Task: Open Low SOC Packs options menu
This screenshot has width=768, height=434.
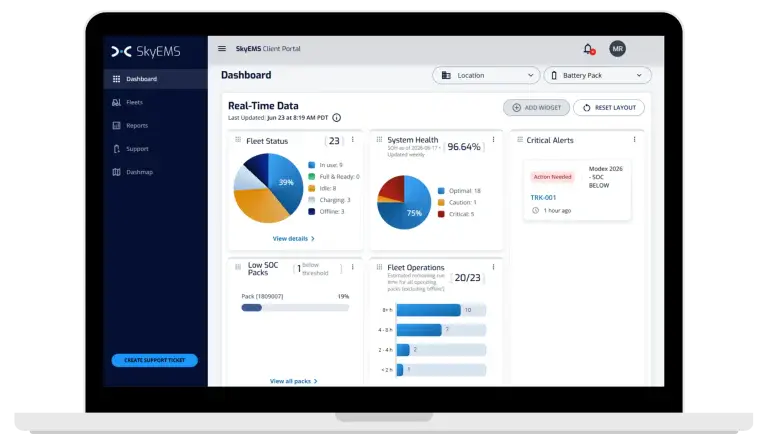Action: 353,267
